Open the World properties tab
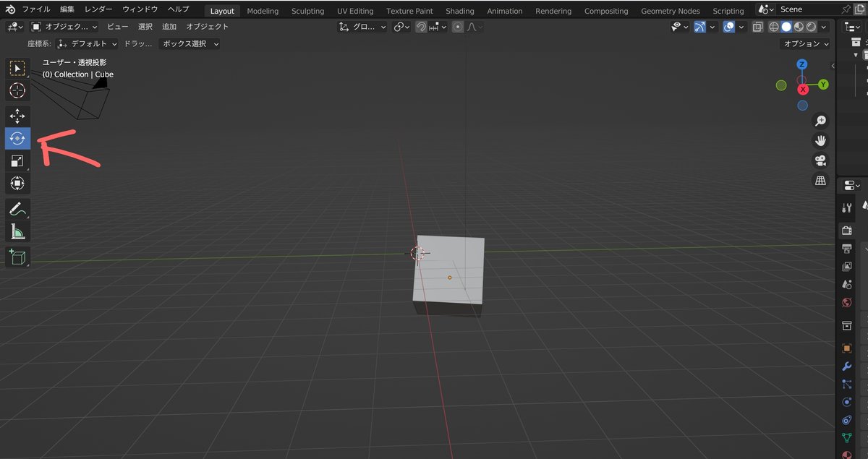Viewport: 868px width, 459px height. coord(847,303)
